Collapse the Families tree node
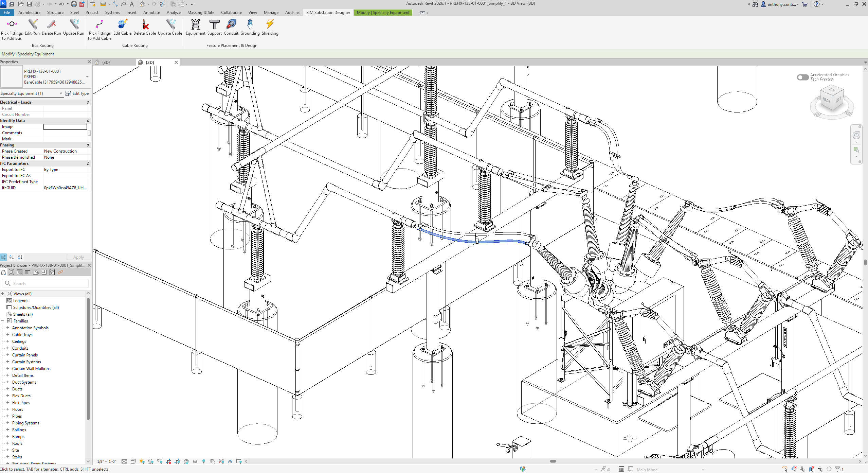The width and height of the screenshot is (868, 473). 3,321
